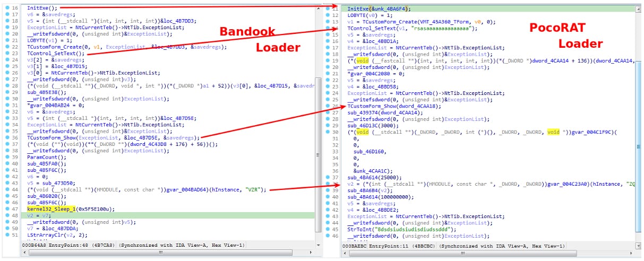The image size is (644, 261).
Task: Click TCustomForm_Show(dword_4CAA18); line
Action: coord(393,106)
